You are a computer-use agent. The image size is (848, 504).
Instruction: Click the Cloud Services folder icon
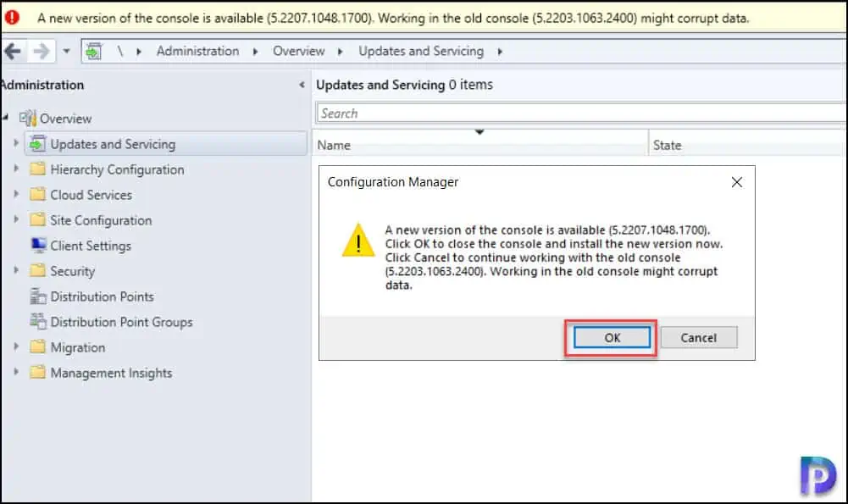pyautogui.click(x=37, y=194)
